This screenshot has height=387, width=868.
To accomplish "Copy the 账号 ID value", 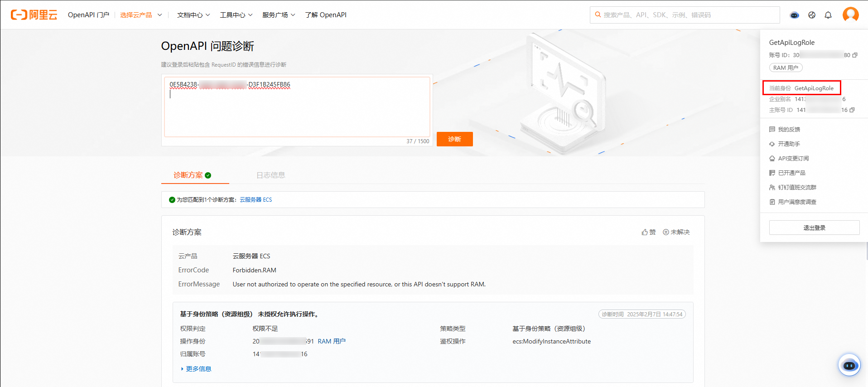I will click(855, 55).
